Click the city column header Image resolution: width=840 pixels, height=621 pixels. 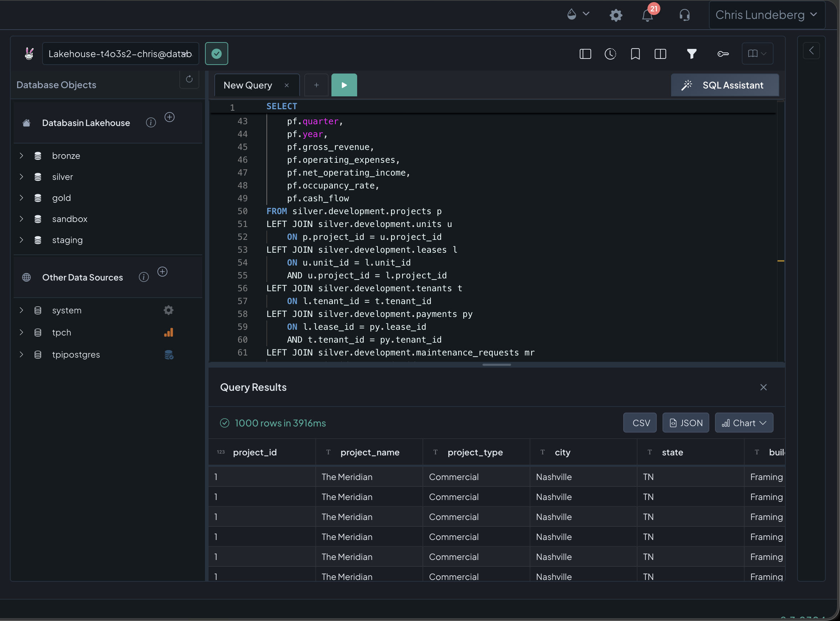584,452
